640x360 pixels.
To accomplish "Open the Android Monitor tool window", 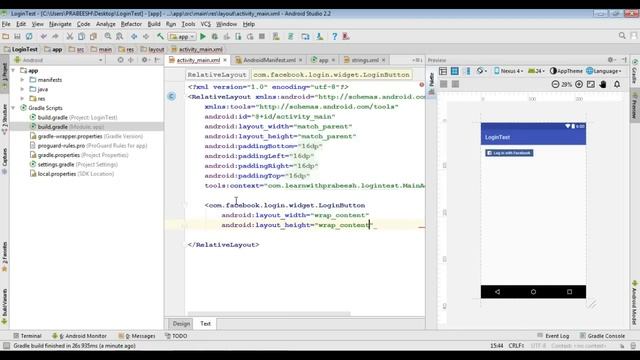I will [x=80, y=336].
